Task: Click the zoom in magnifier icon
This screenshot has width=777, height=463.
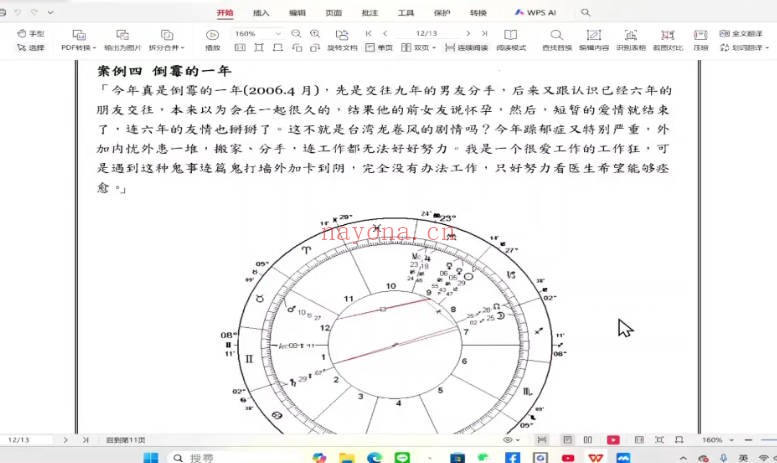Action: coord(315,33)
